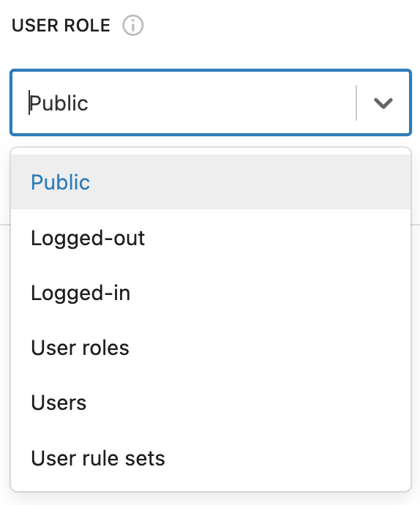This screenshot has height=505, width=420.
Task: Focus the Public text field in the combo box
Action: click(x=192, y=103)
